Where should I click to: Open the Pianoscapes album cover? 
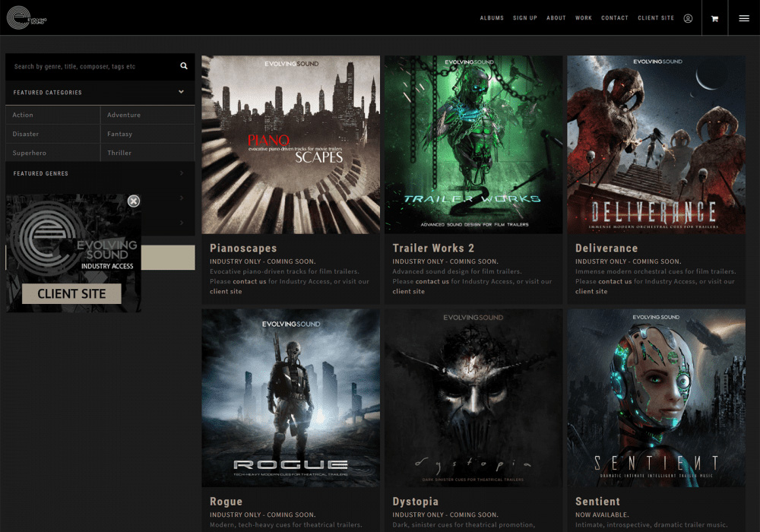pyautogui.click(x=291, y=144)
